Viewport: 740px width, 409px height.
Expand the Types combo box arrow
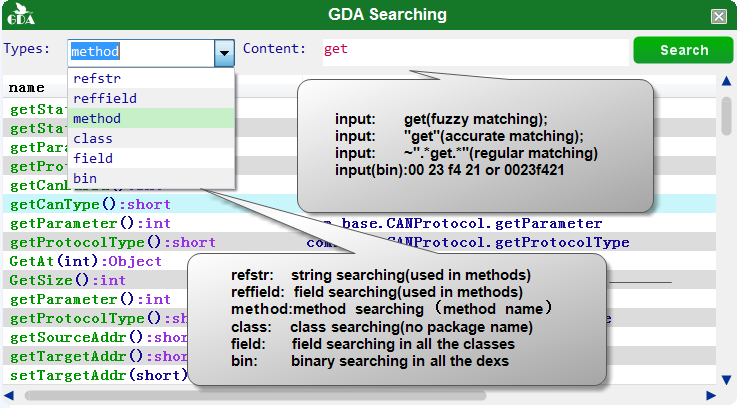(x=224, y=53)
